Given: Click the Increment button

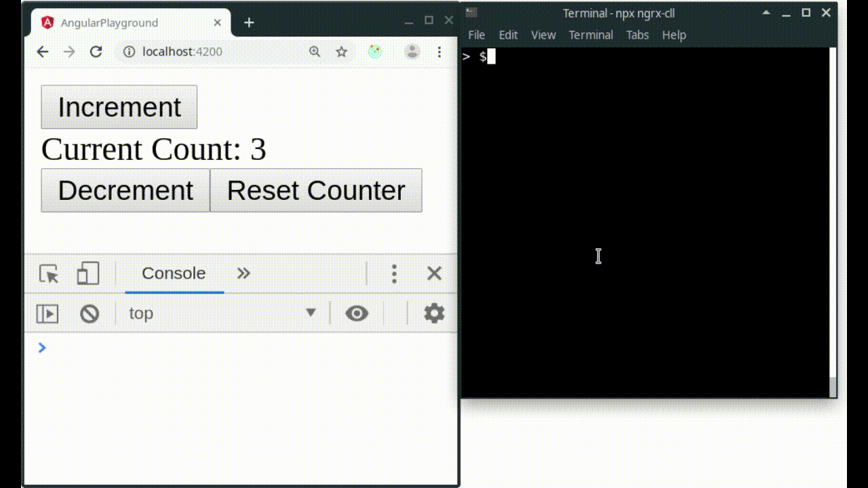Looking at the screenshot, I should pos(119,107).
